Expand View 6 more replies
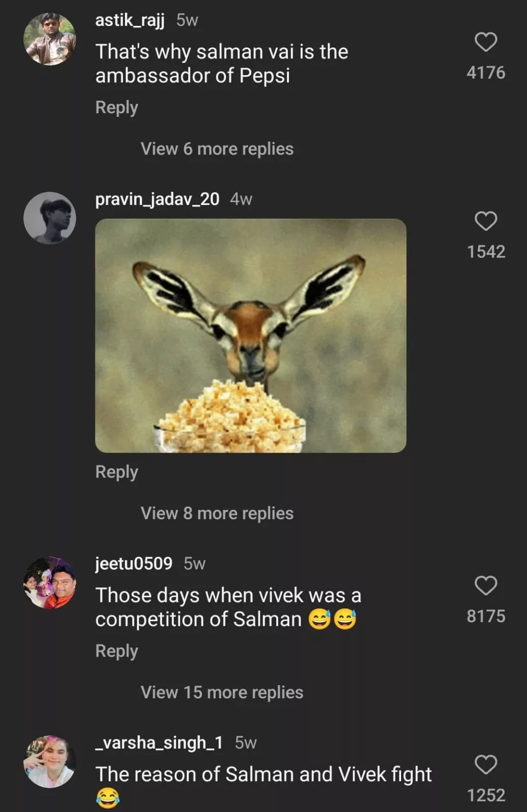 [217, 149]
